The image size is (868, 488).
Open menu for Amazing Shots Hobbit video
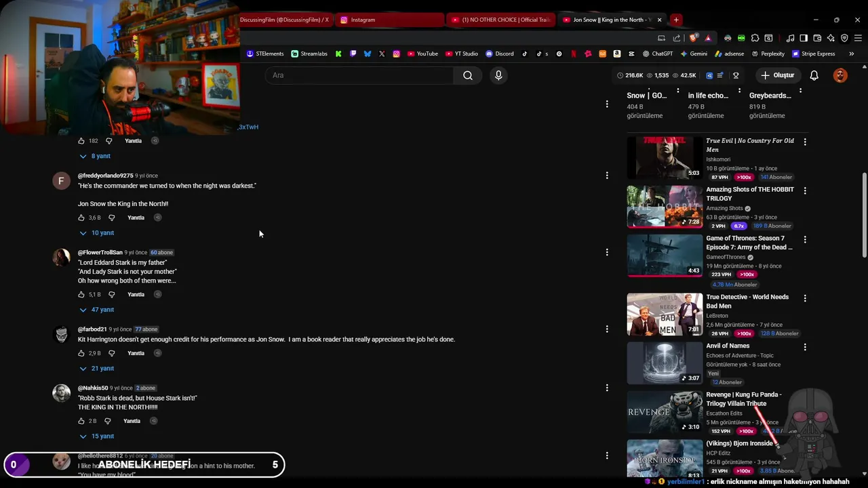(x=805, y=191)
